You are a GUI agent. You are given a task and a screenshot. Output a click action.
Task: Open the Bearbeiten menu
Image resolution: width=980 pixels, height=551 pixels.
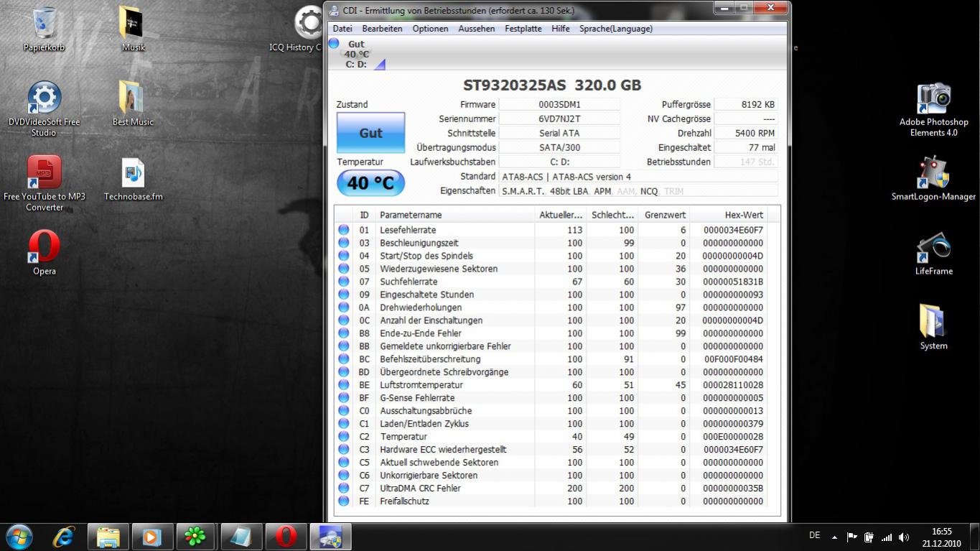[x=382, y=29]
